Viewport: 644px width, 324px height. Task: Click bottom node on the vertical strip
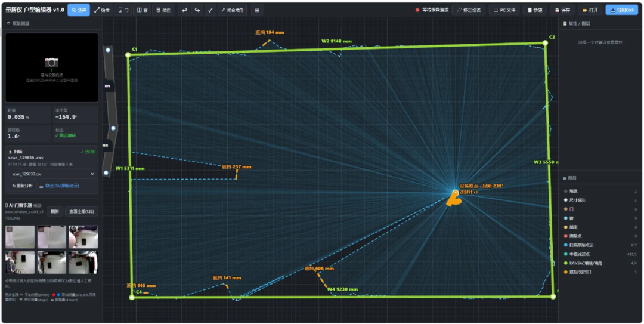[106, 172]
